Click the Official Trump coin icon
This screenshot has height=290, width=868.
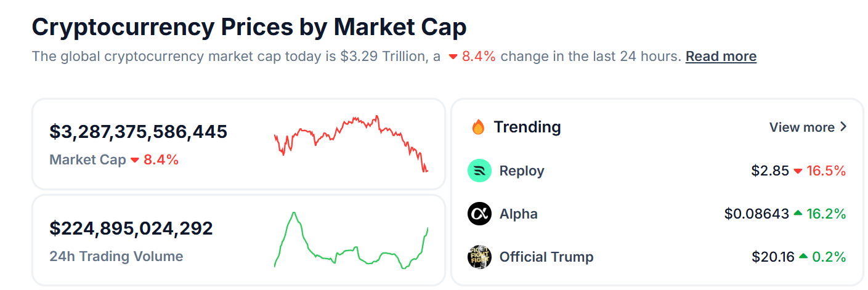point(479,257)
